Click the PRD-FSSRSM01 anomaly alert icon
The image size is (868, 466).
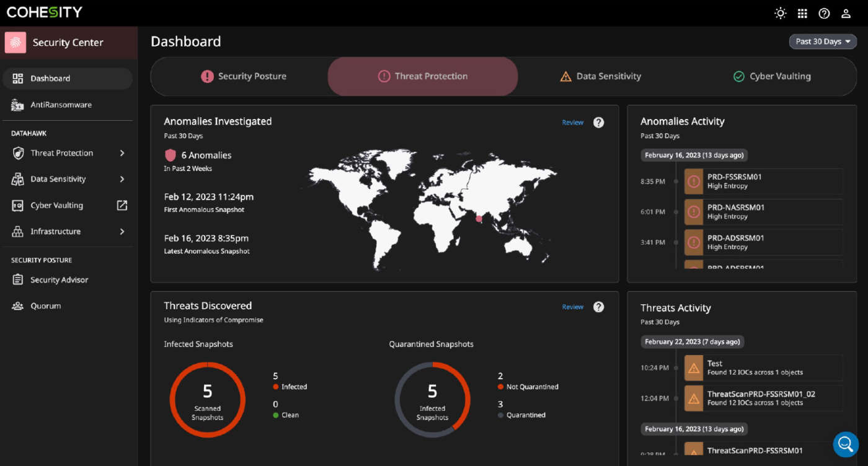point(694,181)
